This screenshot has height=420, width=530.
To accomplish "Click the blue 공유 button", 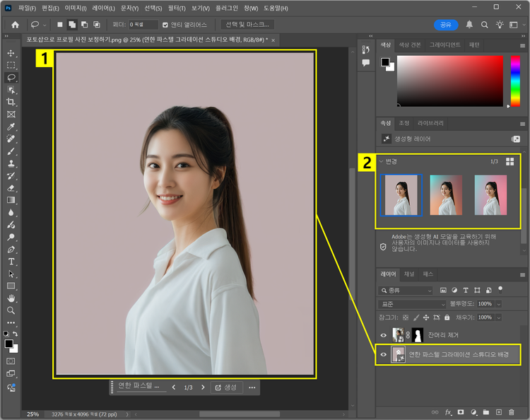I will click(445, 25).
